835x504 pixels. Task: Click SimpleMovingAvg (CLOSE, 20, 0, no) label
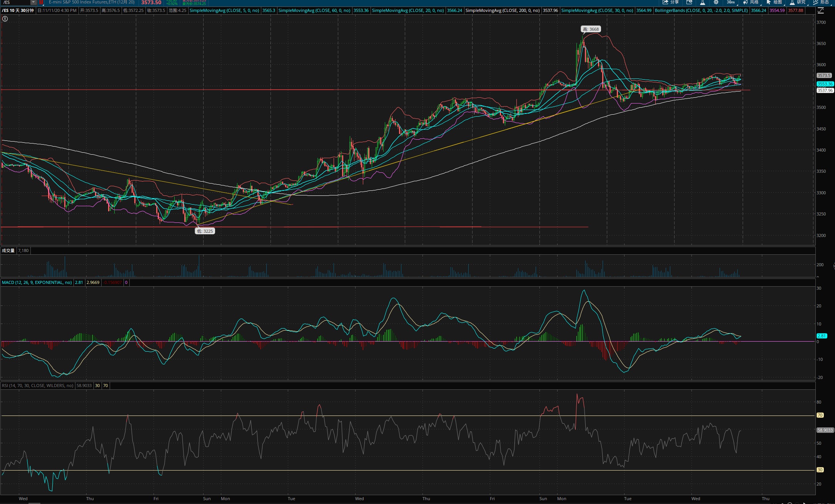point(408,10)
